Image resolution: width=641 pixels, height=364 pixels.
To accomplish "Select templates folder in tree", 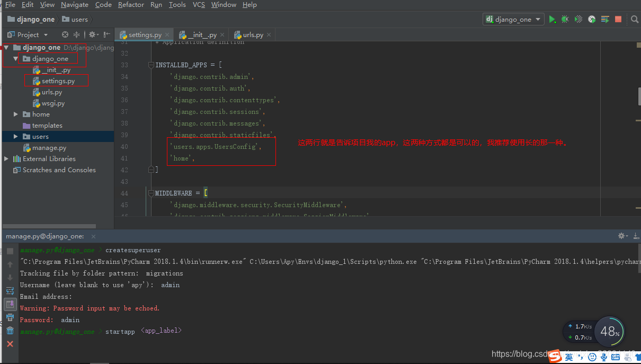I will pyautogui.click(x=47, y=126).
